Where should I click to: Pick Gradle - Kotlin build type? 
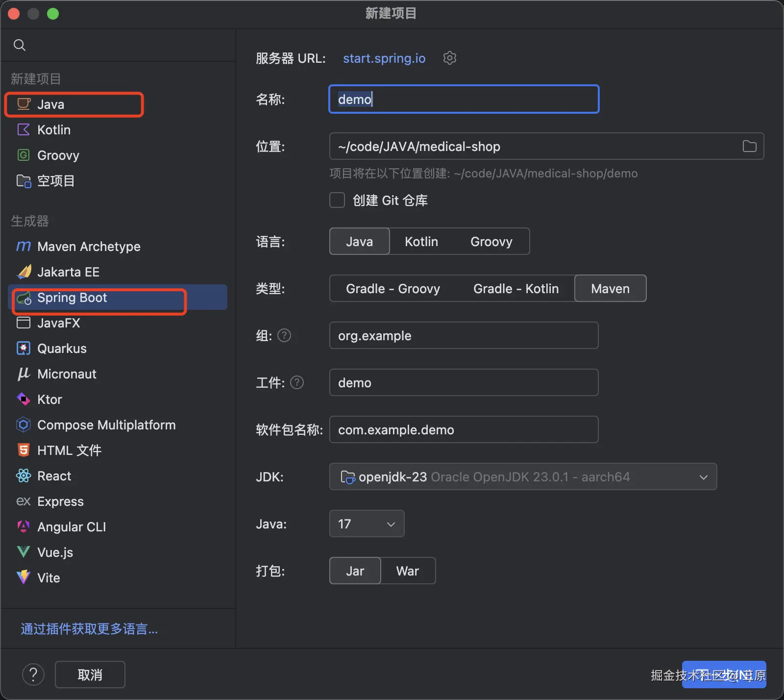click(516, 288)
